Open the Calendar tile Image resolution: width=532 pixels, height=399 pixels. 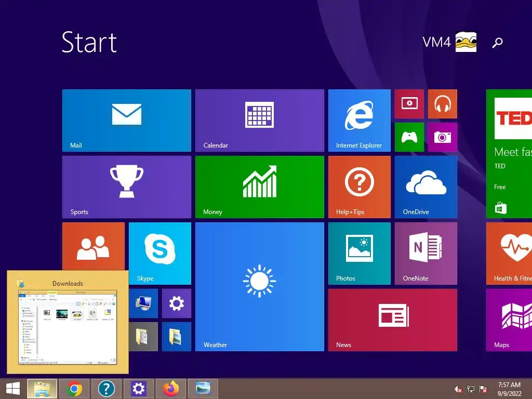[x=260, y=121]
